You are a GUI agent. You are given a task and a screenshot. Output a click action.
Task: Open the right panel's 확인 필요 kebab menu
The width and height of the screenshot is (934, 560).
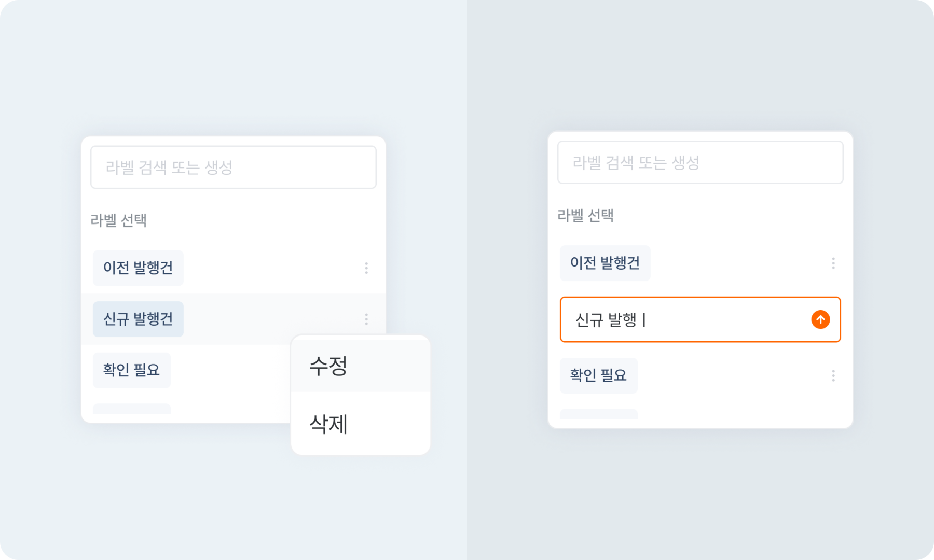833,376
